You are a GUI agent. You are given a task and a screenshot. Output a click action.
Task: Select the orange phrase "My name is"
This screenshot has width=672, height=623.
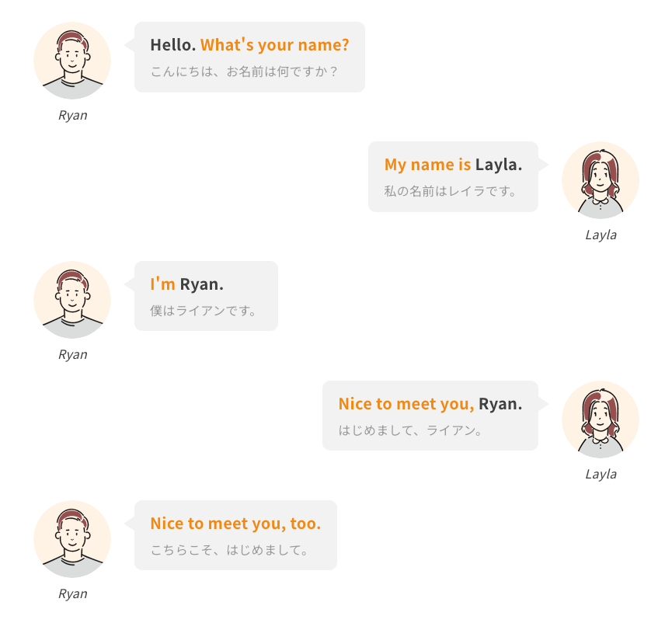click(x=427, y=165)
